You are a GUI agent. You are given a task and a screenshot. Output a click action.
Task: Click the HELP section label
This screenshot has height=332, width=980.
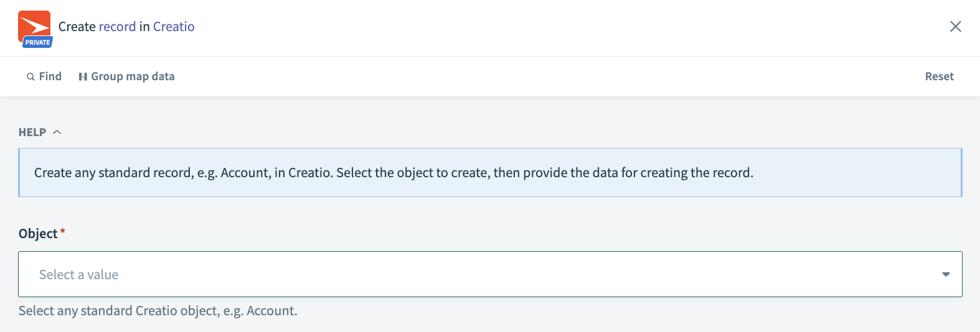(32, 132)
